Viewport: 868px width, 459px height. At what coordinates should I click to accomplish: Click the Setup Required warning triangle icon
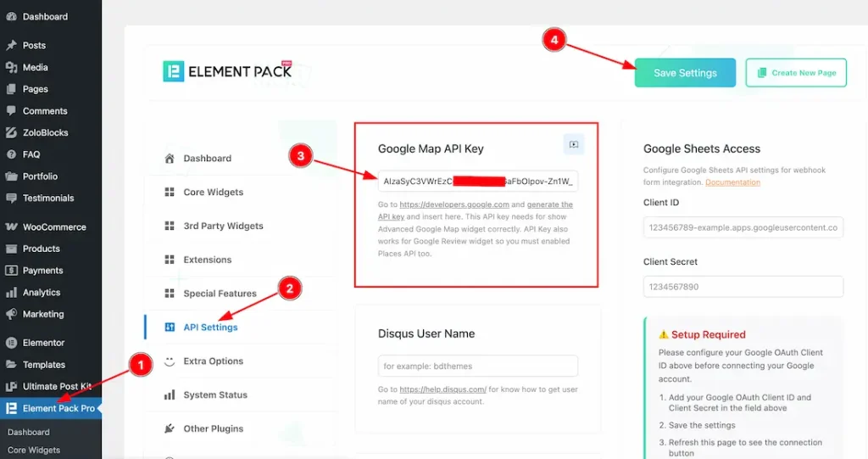[663, 334]
